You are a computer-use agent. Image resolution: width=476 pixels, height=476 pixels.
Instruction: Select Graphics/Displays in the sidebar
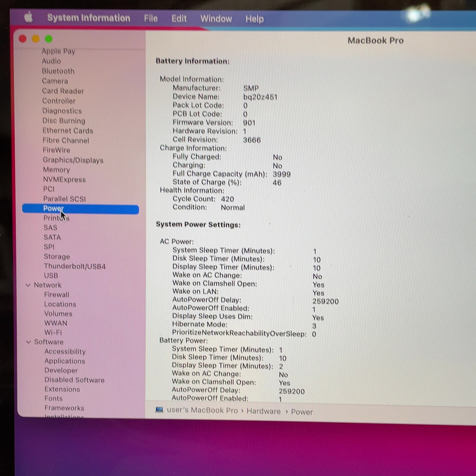(73, 160)
